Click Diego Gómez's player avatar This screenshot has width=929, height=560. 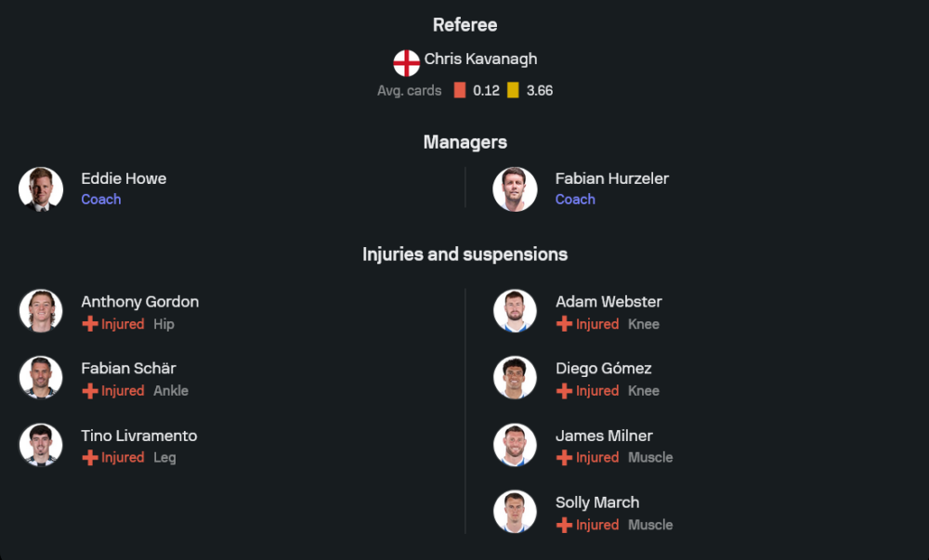pos(515,378)
